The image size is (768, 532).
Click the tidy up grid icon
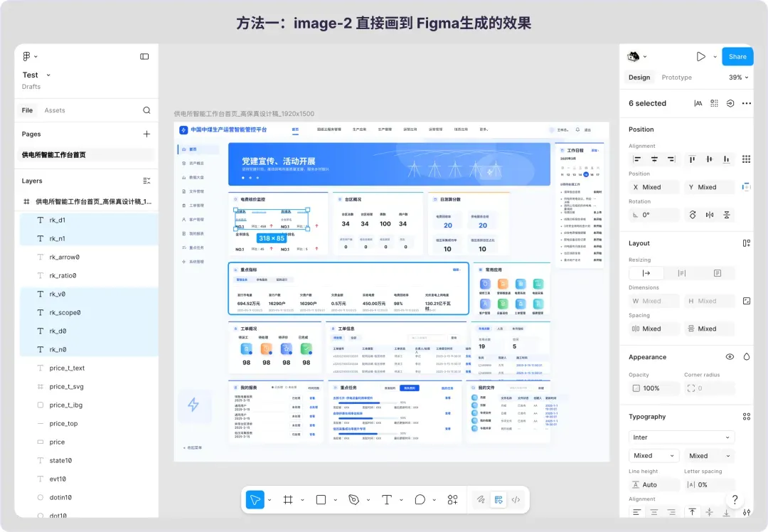(714, 103)
